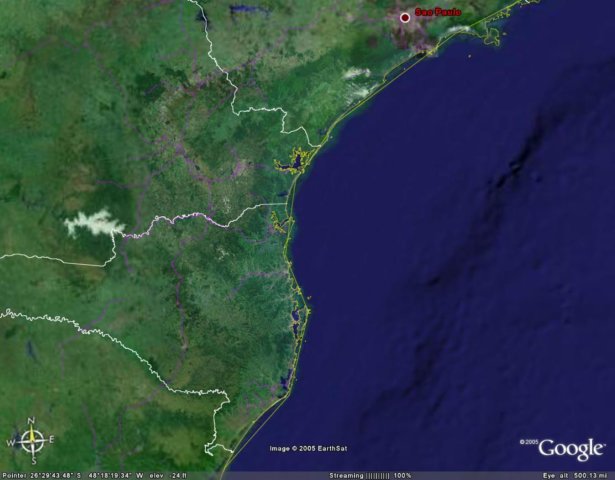Image resolution: width=615 pixels, height=480 pixels.
Task: Click the pointer latitude readout 26°29'43.48" S
Action: [54, 476]
